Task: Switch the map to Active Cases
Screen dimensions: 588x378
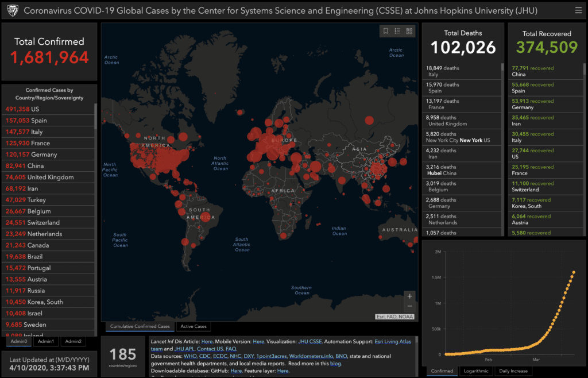Action: pos(194,327)
